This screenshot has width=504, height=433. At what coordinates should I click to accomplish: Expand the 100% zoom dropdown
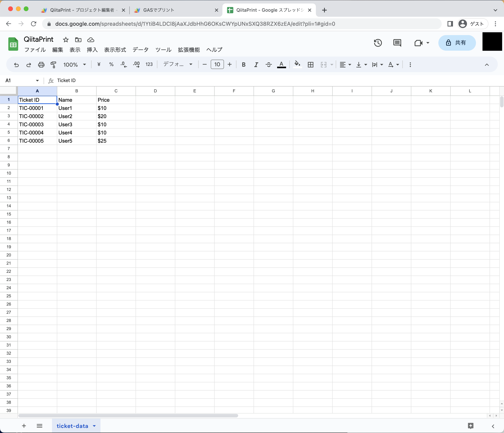pyautogui.click(x=75, y=65)
